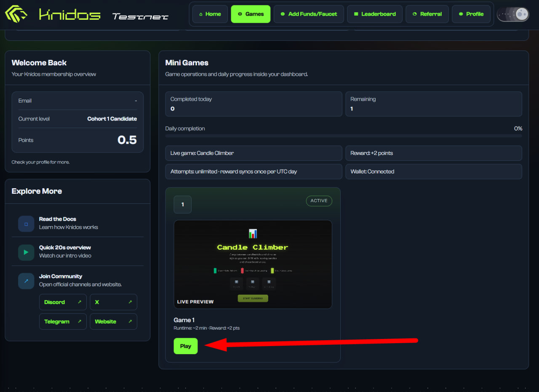The image size is (539, 392).
Task: Open the Home tab
Action: 210,14
